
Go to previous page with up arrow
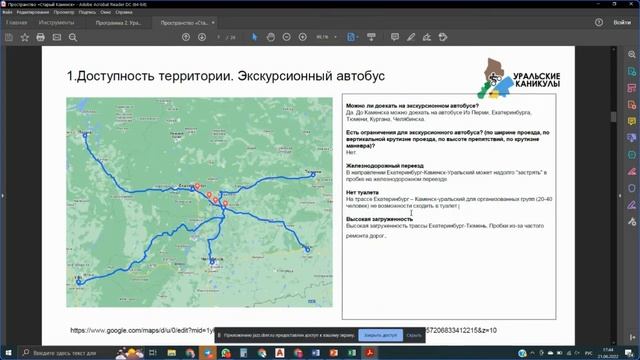[186, 37]
